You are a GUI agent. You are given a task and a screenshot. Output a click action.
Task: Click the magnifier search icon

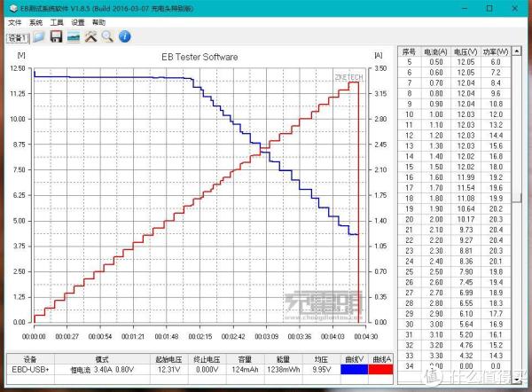pos(107,36)
